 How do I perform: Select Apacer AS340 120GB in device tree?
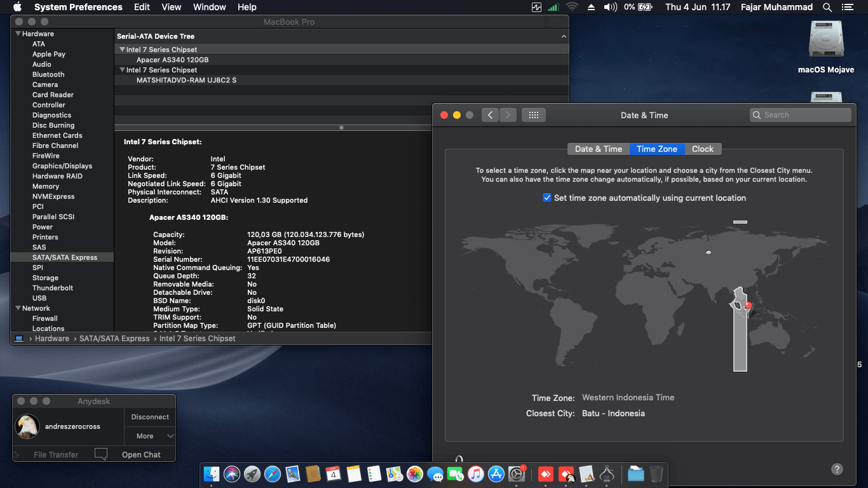click(342, 60)
